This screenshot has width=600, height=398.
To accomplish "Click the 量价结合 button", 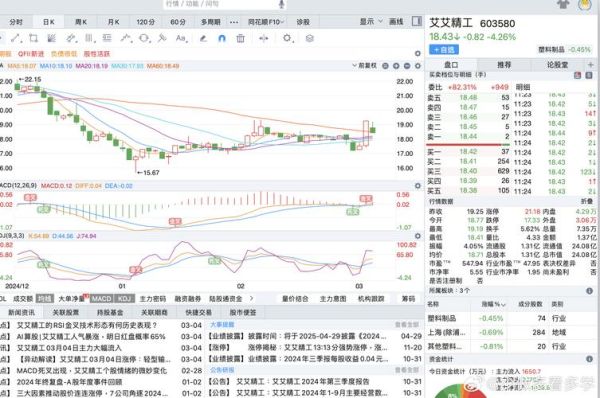I will [295, 298].
